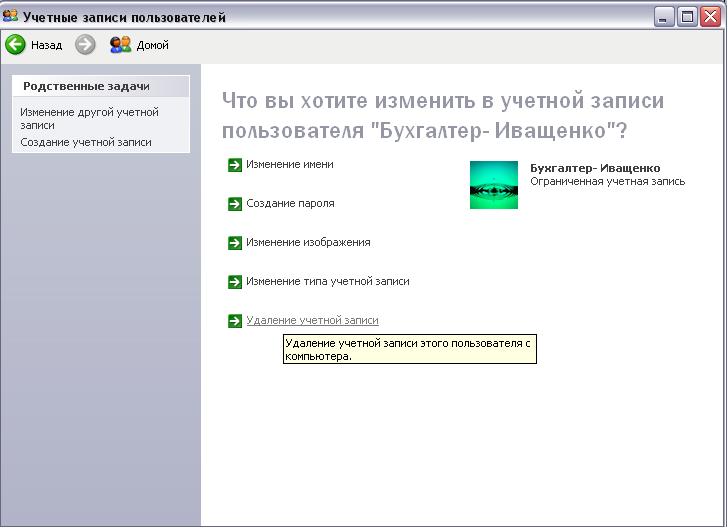Click the Ограниченная учетная запись text
The width and height of the screenshot is (727, 527).
point(607,181)
